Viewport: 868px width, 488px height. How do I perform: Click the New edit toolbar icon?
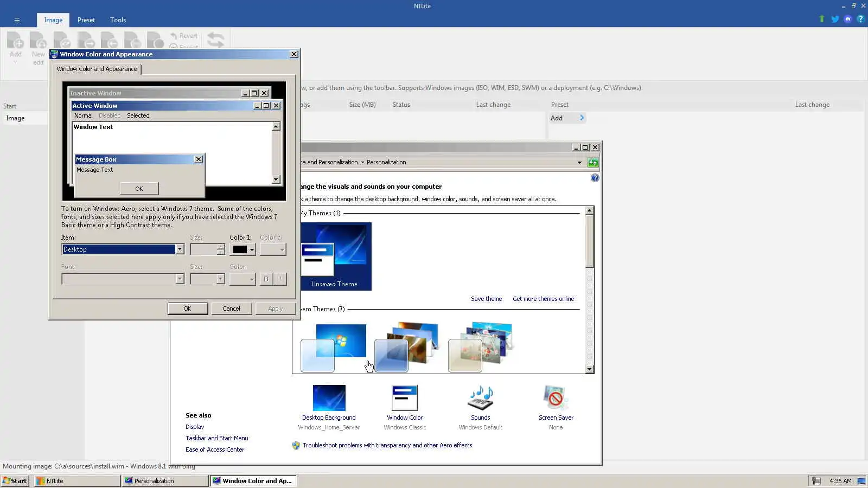pyautogui.click(x=38, y=41)
